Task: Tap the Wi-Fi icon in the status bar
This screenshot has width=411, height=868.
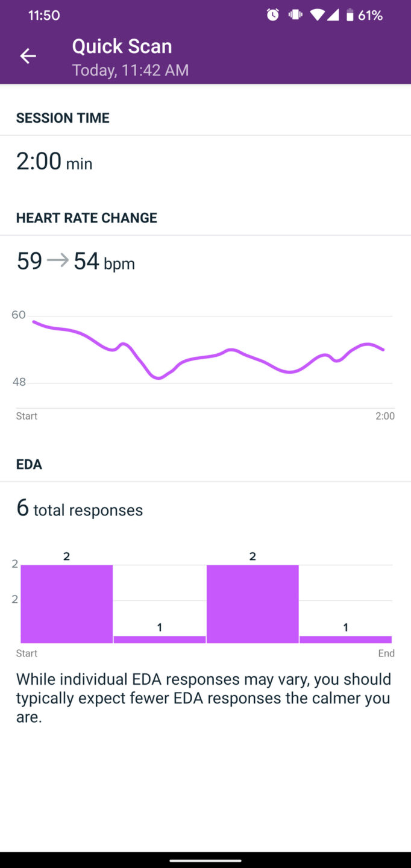Action: 318,14
